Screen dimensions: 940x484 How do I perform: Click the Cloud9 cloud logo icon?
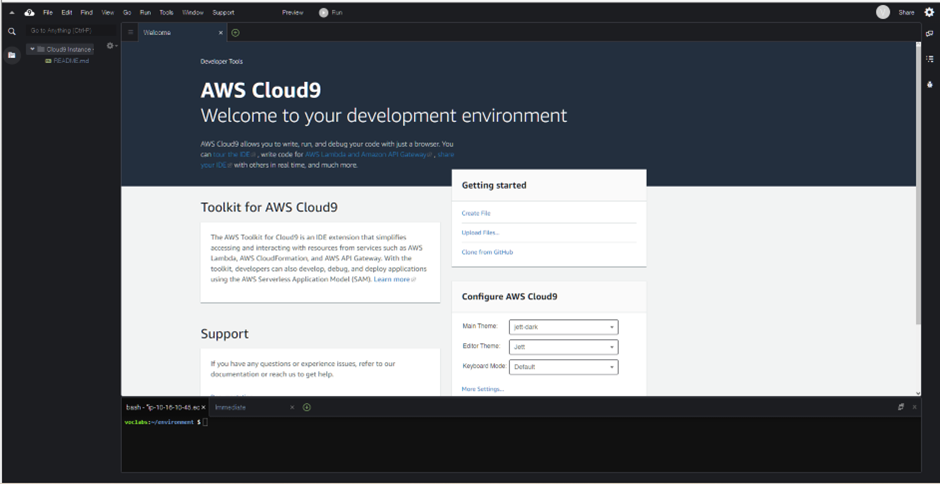(29, 13)
